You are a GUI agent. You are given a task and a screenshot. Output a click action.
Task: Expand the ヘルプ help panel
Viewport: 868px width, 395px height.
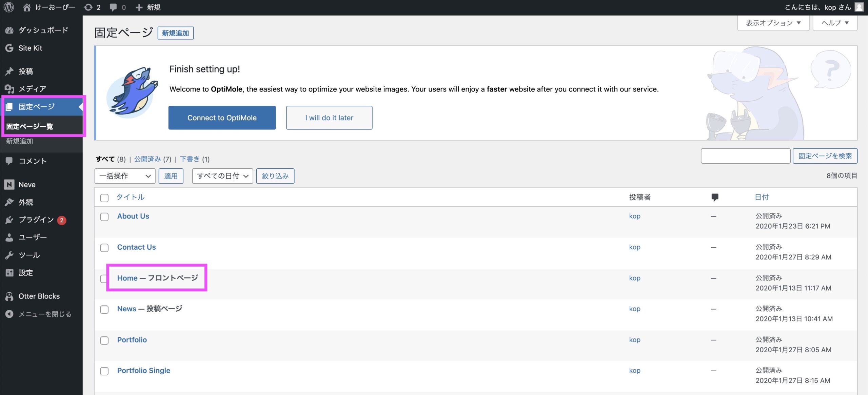click(835, 23)
